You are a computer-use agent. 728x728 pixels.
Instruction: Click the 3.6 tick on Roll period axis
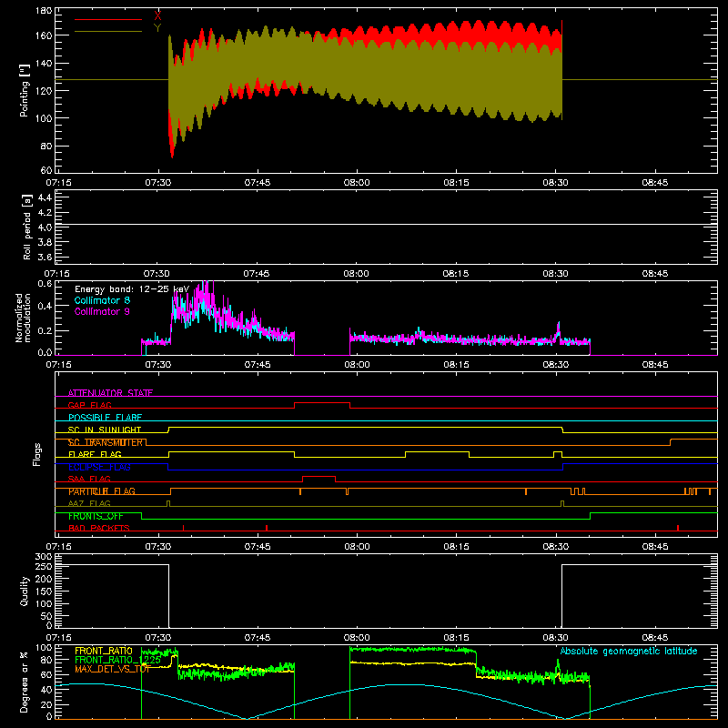(x=45, y=257)
